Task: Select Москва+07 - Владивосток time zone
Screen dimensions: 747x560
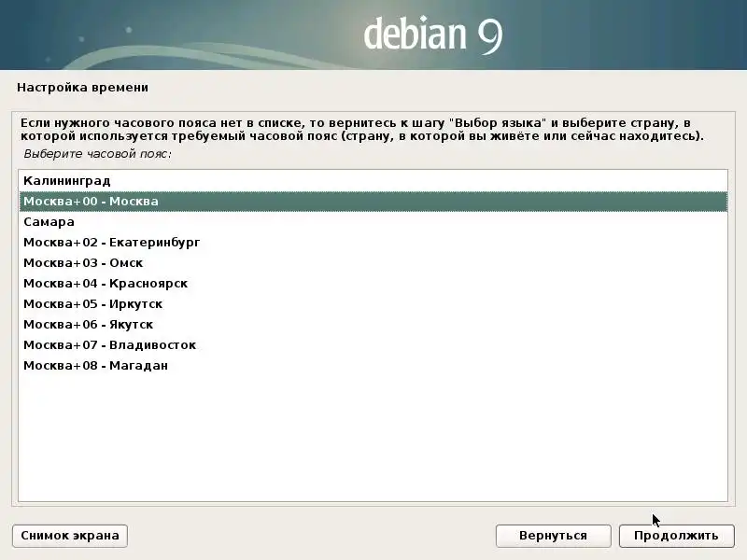Action: pyautogui.click(x=373, y=344)
